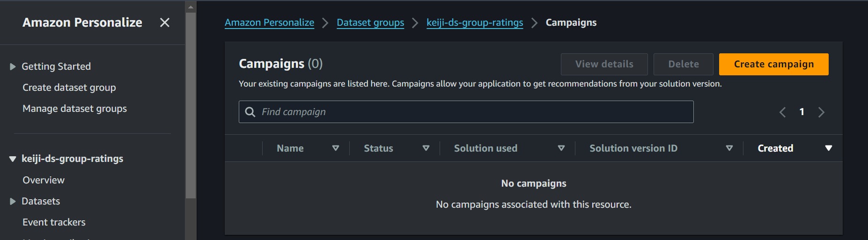Collapse the keiji-ds-group-ratings section
This screenshot has width=868, height=240.
coord(13,159)
